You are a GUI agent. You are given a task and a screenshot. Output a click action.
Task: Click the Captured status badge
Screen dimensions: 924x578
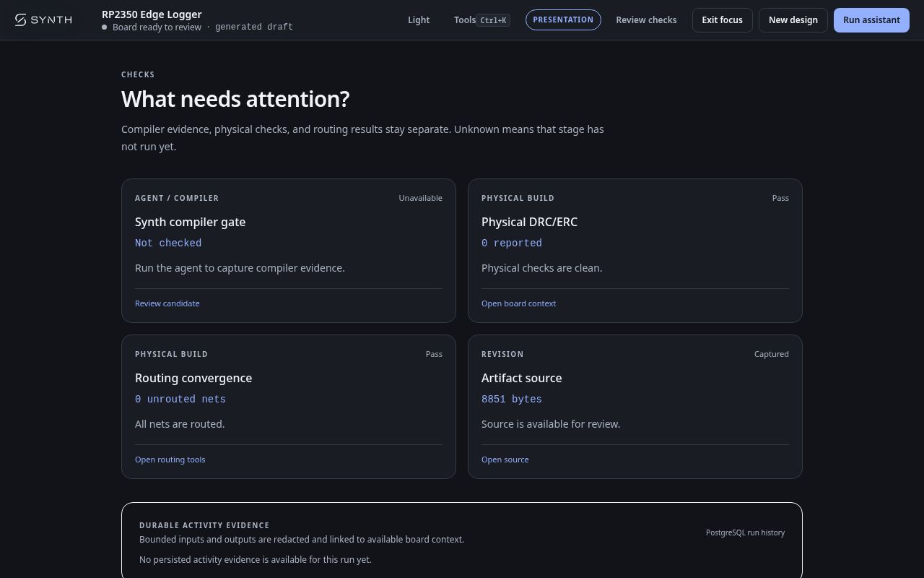[771, 354]
